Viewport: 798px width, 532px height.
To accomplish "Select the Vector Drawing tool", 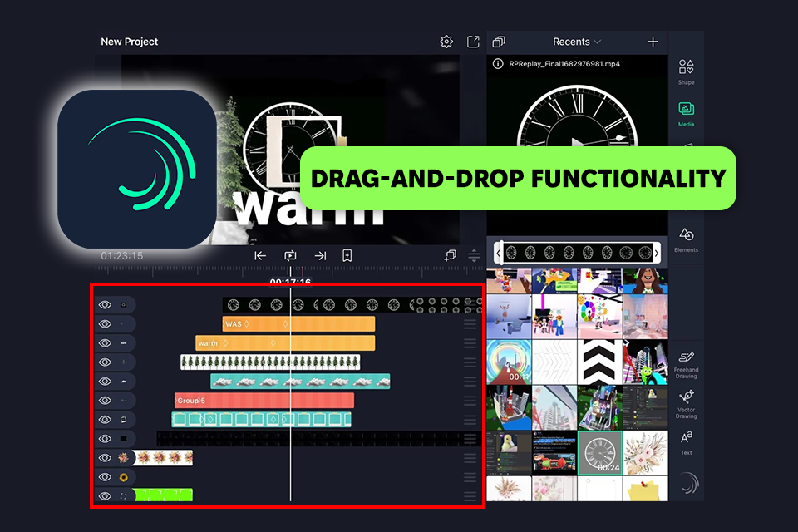I will [x=686, y=404].
